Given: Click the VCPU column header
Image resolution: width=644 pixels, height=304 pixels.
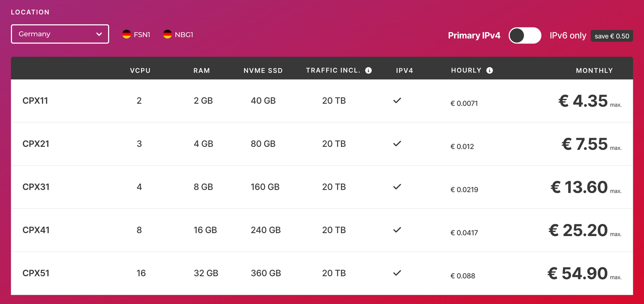Looking at the screenshot, I should point(140,71).
